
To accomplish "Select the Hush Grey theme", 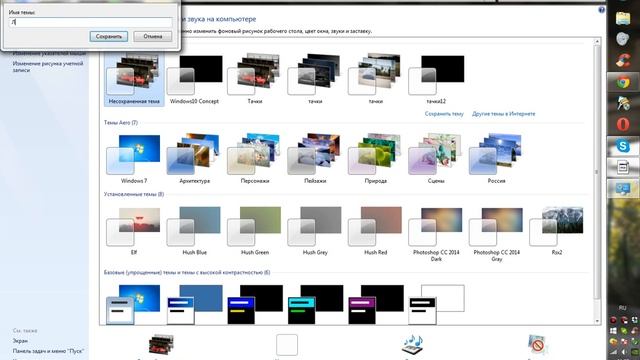I will [x=315, y=231].
